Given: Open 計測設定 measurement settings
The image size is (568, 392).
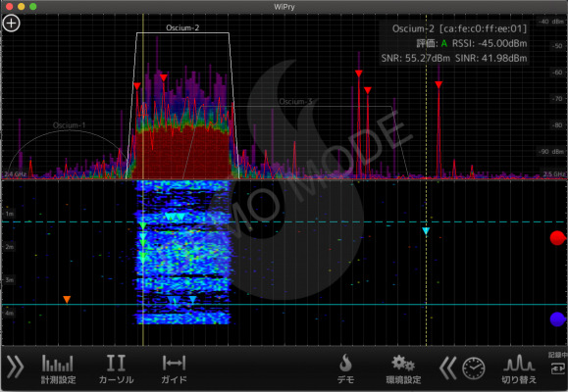Looking at the screenshot, I should point(58,369).
